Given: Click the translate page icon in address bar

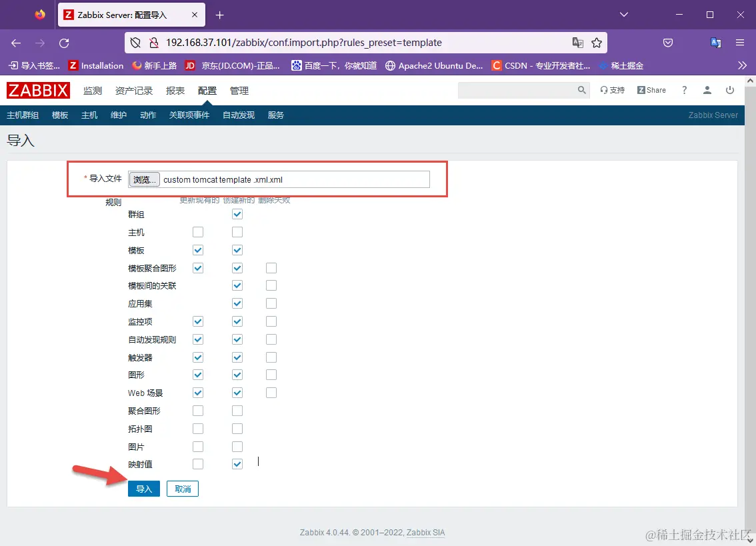Looking at the screenshot, I should coord(577,42).
